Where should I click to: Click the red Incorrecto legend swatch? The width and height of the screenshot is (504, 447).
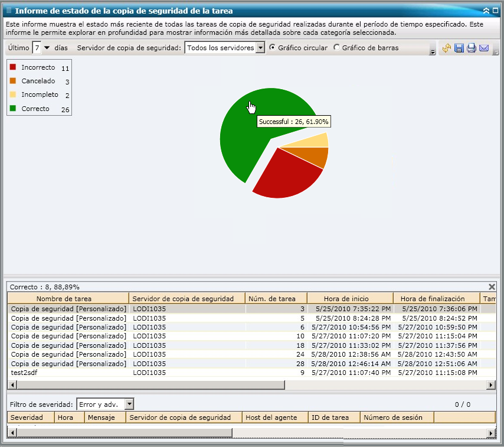(x=13, y=67)
